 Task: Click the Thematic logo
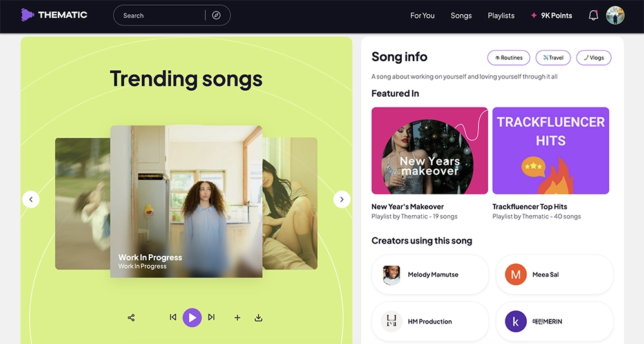[x=54, y=15]
